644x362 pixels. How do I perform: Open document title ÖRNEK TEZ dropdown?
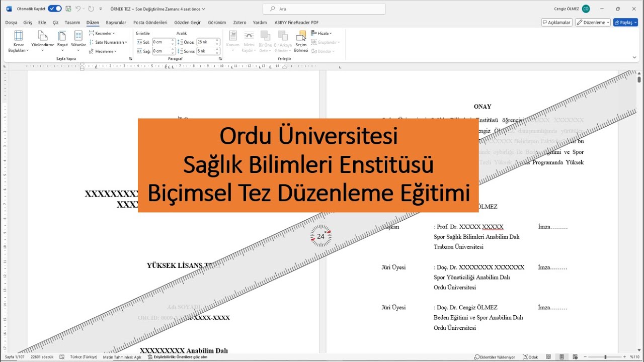click(x=157, y=9)
